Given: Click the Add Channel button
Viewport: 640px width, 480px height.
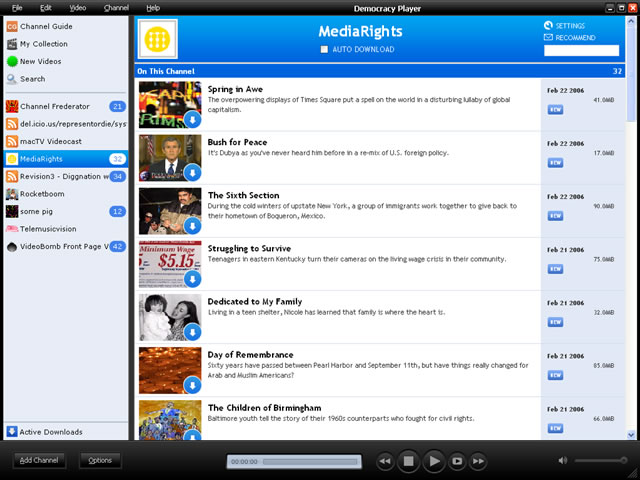Looking at the screenshot, I should pyautogui.click(x=39, y=460).
